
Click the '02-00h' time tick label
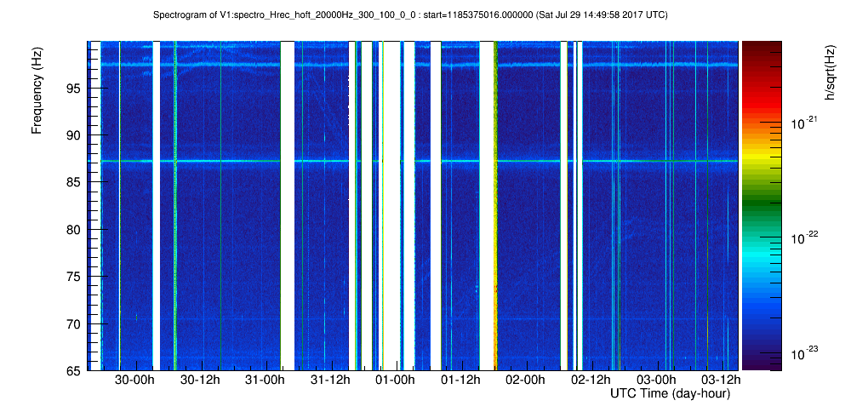point(526,380)
